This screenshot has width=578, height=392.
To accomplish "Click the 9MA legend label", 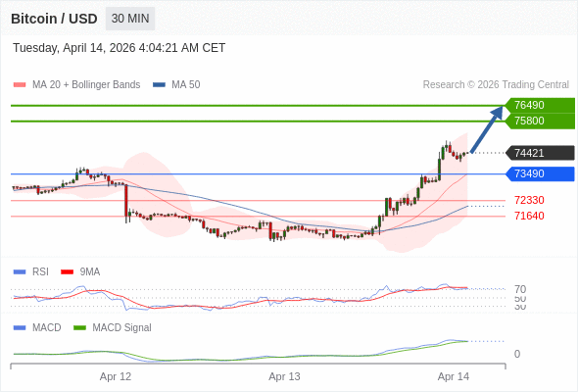I will (90, 272).
